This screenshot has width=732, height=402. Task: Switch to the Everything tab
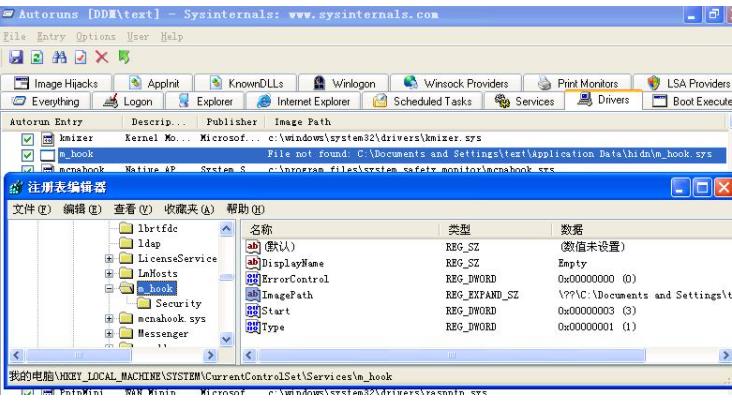coord(46,101)
